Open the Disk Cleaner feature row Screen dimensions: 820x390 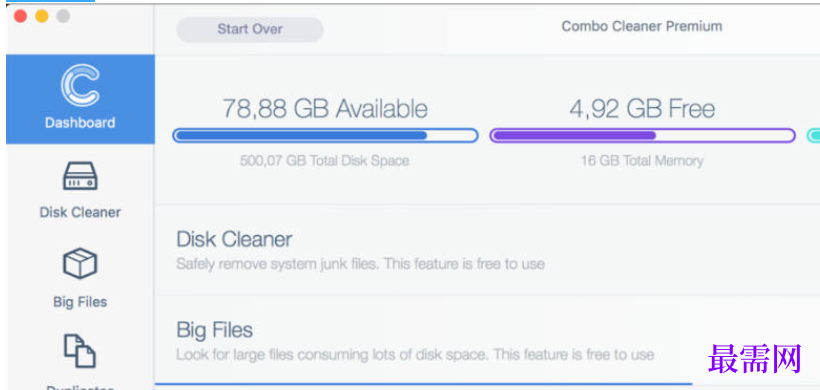(x=487, y=250)
